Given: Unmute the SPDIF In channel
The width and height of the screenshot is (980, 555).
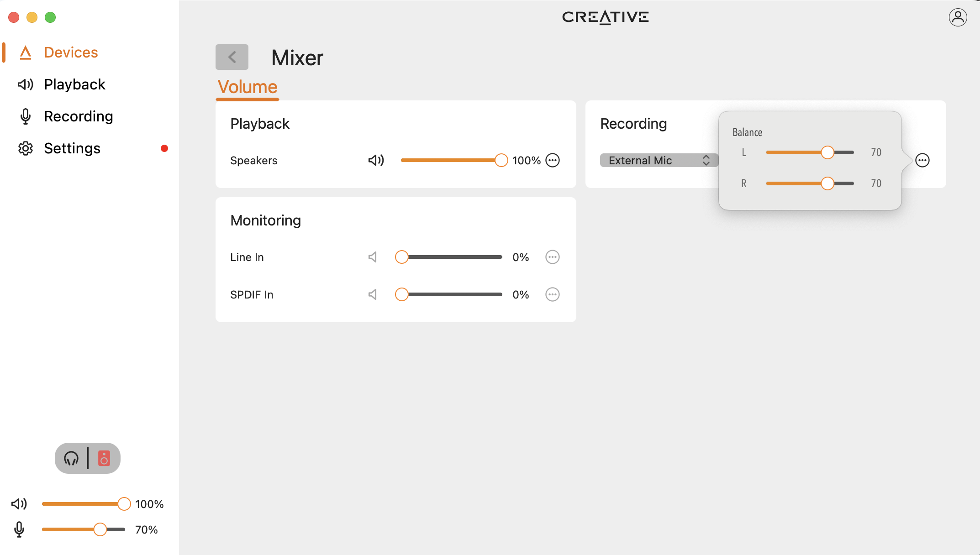Looking at the screenshot, I should point(371,294).
